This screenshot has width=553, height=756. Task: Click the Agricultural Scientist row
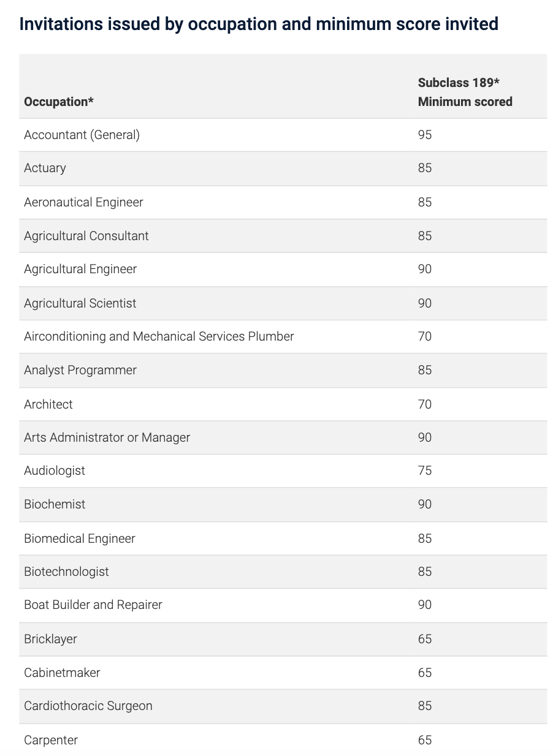click(283, 303)
